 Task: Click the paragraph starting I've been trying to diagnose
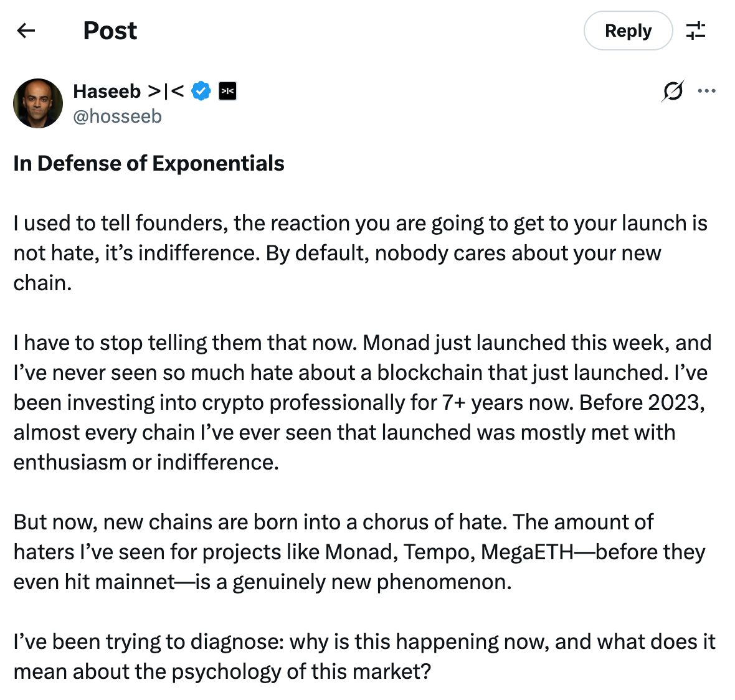364,656
